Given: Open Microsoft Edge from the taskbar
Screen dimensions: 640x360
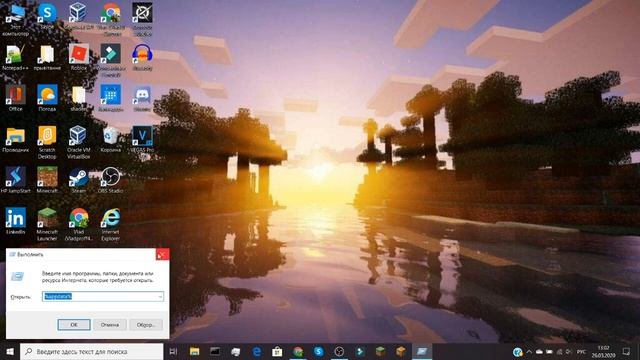Looking at the screenshot, I should 257,351.
